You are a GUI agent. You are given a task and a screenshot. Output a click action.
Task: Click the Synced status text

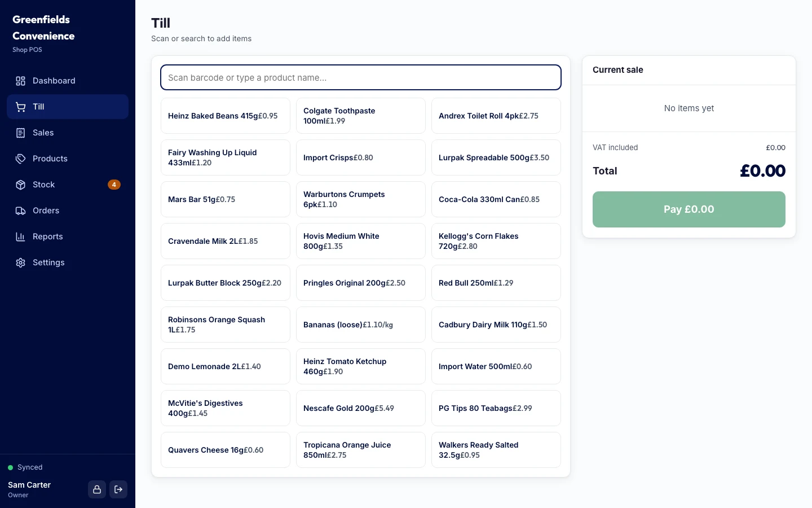(x=30, y=467)
